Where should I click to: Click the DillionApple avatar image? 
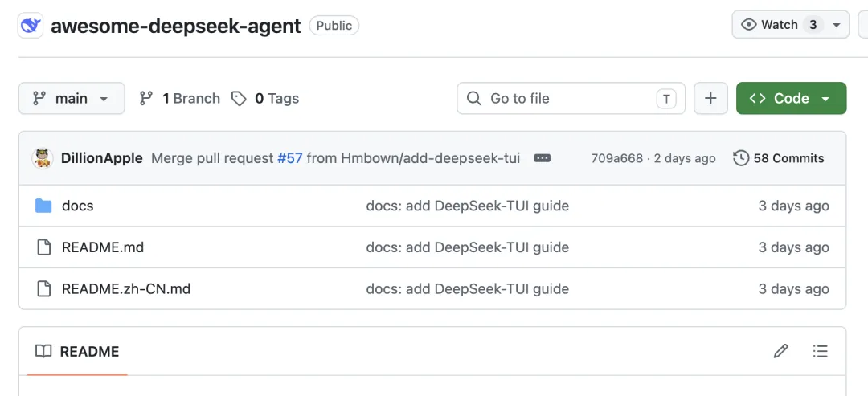[42, 159]
